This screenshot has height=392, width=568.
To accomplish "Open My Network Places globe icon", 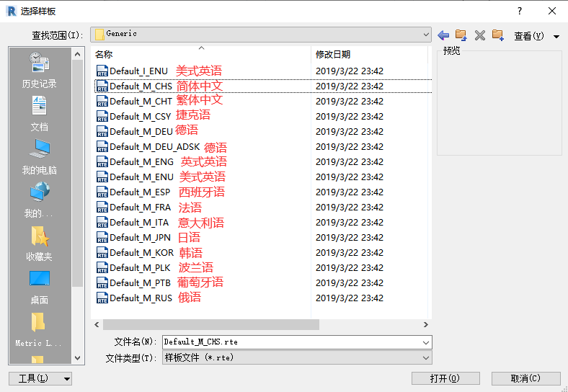I will coord(40,192).
